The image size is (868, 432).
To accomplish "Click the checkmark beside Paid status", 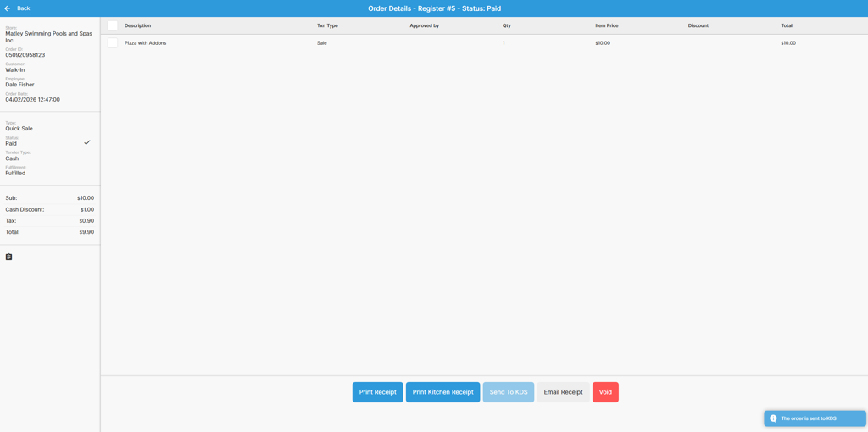I will click(x=87, y=142).
